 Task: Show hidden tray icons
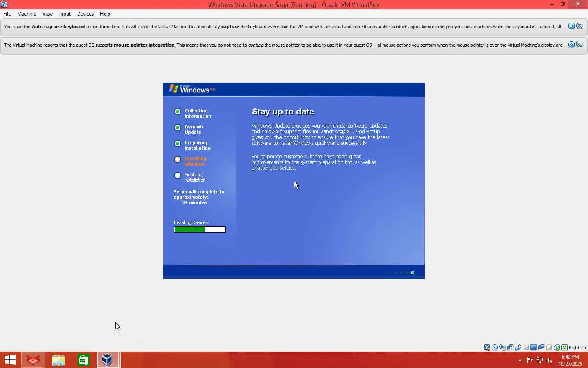(520, 360)
